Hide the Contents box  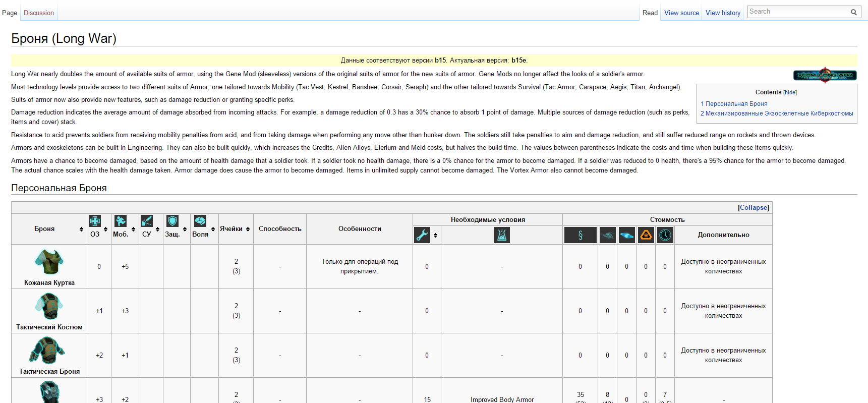click(x=790, y=93)
